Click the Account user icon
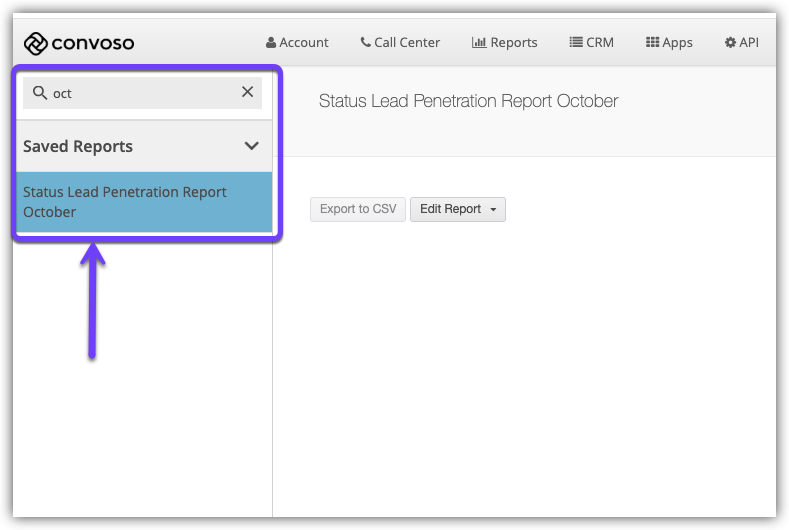The width and height of the screenshot is (789, 530). tap(271, 43)
